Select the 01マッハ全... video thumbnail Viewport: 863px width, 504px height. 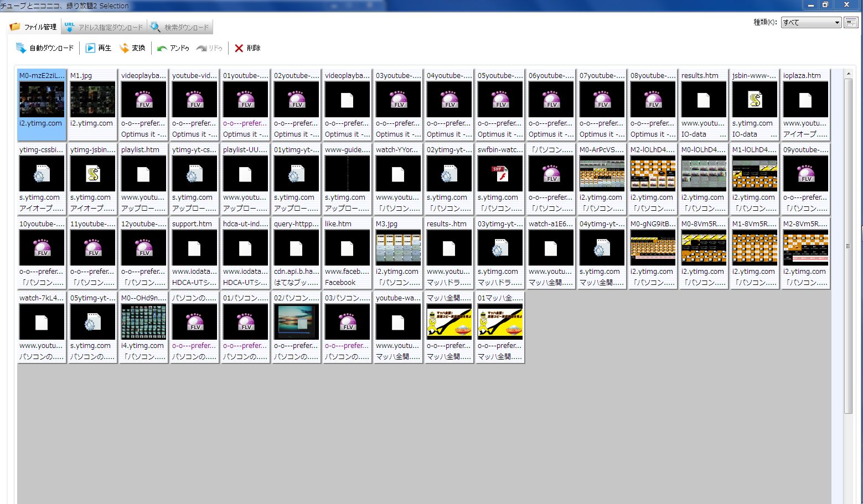click(500, 322)
